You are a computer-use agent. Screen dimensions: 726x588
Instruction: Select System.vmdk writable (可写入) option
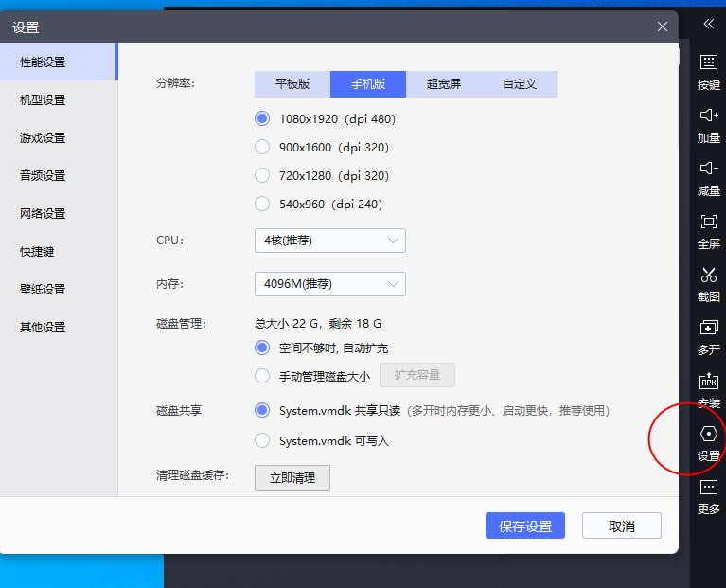[262, 440]
